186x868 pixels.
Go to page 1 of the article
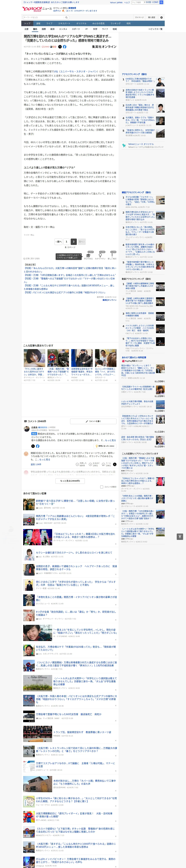click(66, 242)
